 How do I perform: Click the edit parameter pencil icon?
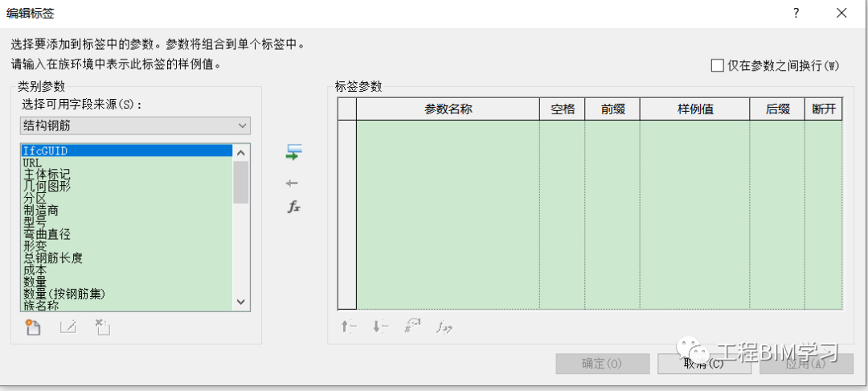[68, 327]
